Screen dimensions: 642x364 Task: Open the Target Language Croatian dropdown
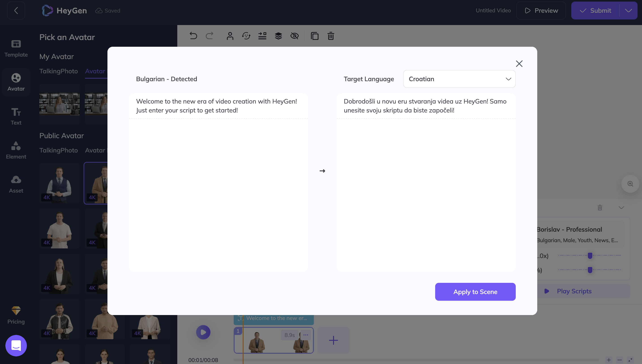[x=459, y=79]
